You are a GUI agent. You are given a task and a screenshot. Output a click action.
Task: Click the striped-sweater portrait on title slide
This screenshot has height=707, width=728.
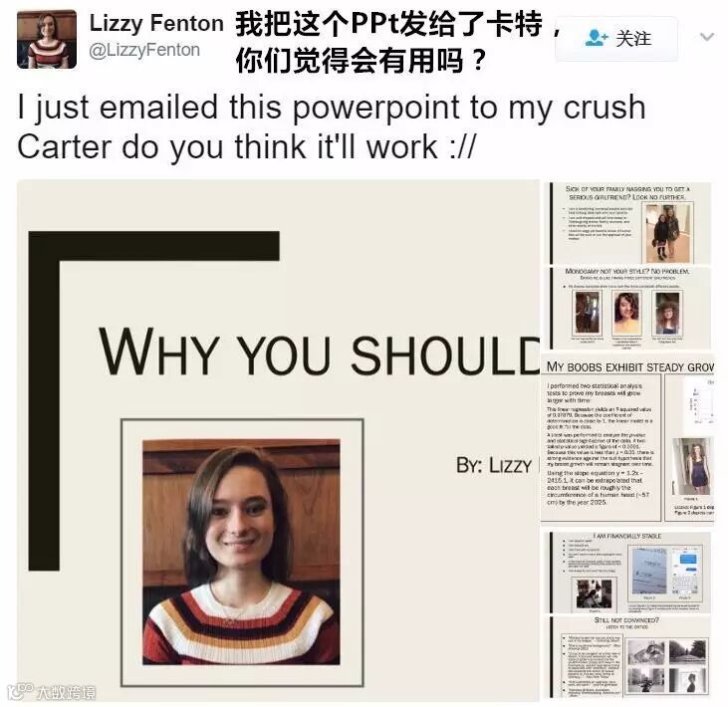click(x=241, y=552)
